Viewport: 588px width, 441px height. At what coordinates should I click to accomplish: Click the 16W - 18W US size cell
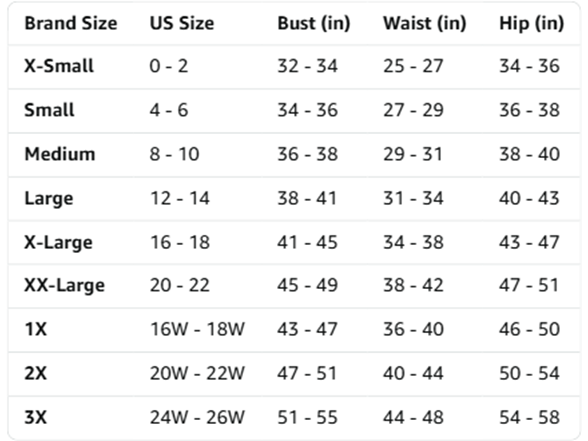(x=197, y=329)
